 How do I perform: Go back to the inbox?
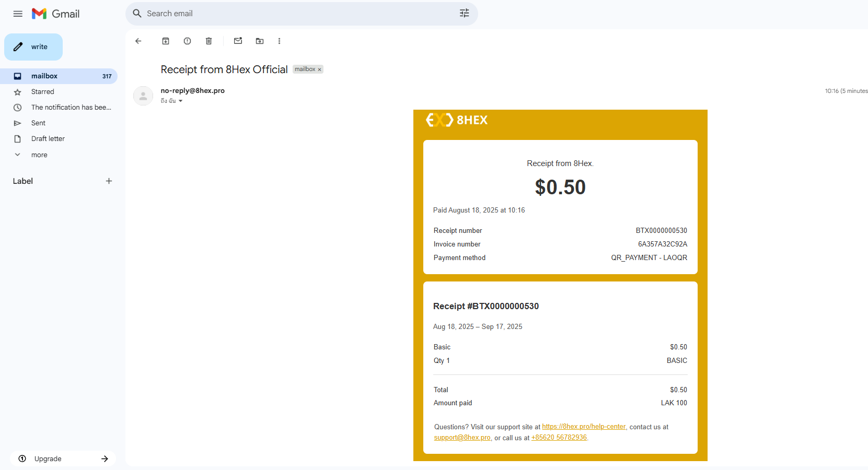[x=138, y=41]
